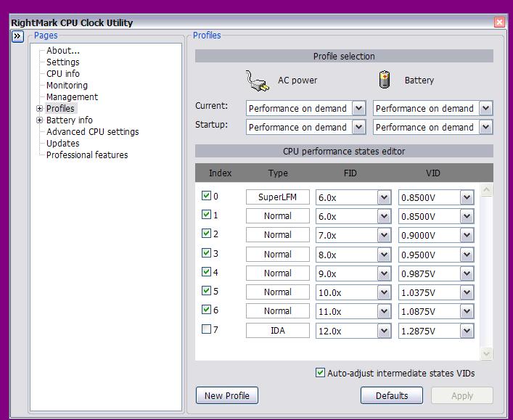Select the Profiles page in tree

point(60,108)
